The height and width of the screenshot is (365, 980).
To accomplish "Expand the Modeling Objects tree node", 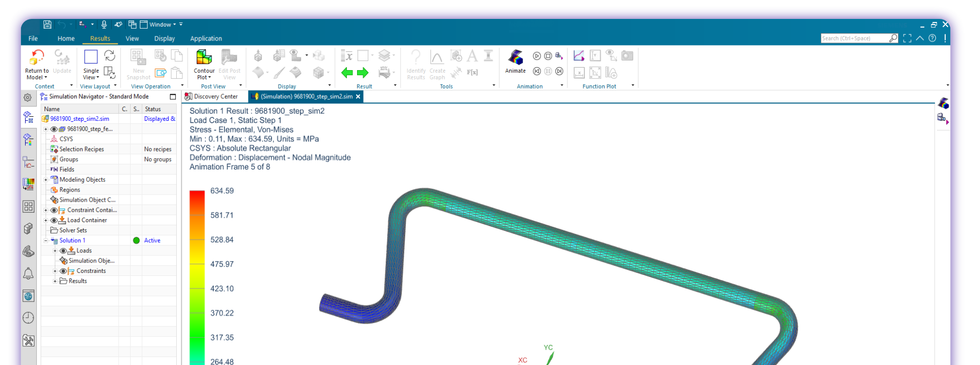I will click(46, 180).
